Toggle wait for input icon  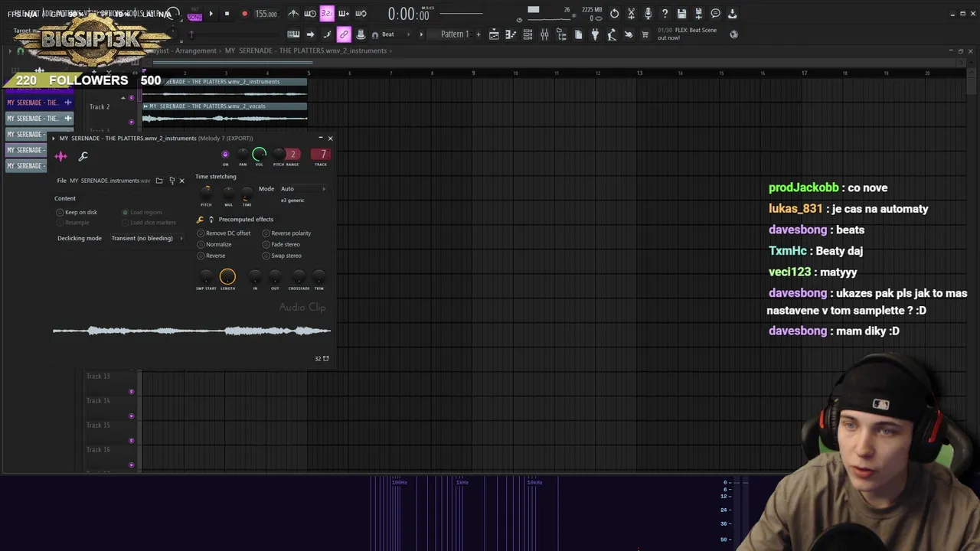(310, 14)
